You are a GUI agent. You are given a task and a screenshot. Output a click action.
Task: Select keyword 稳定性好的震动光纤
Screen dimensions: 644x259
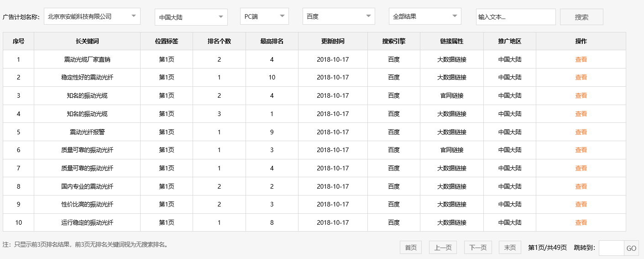tap(87, 77)
